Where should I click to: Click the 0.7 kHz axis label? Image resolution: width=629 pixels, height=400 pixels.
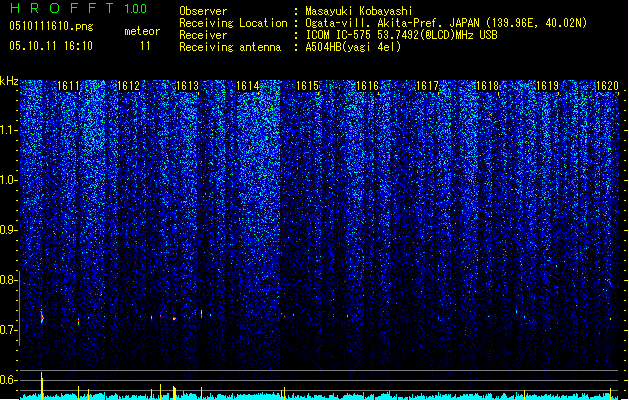click(8, 330)
